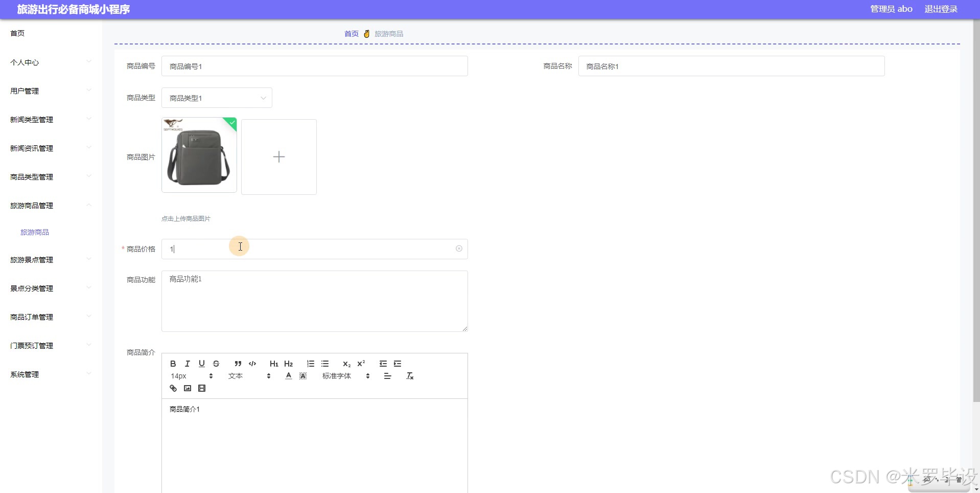Click into the 商品简介 rich text area
The image size is (980, 493).
[314, 446]
